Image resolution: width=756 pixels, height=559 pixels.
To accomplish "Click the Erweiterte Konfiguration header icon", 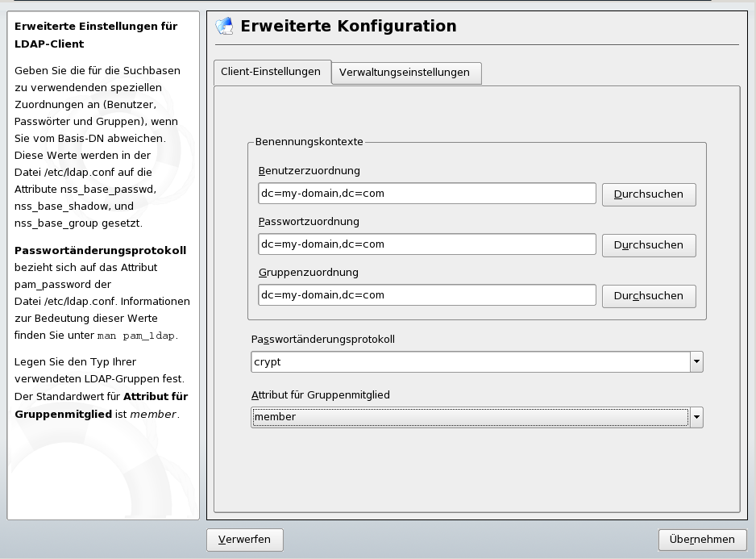I will pos(224,26).
